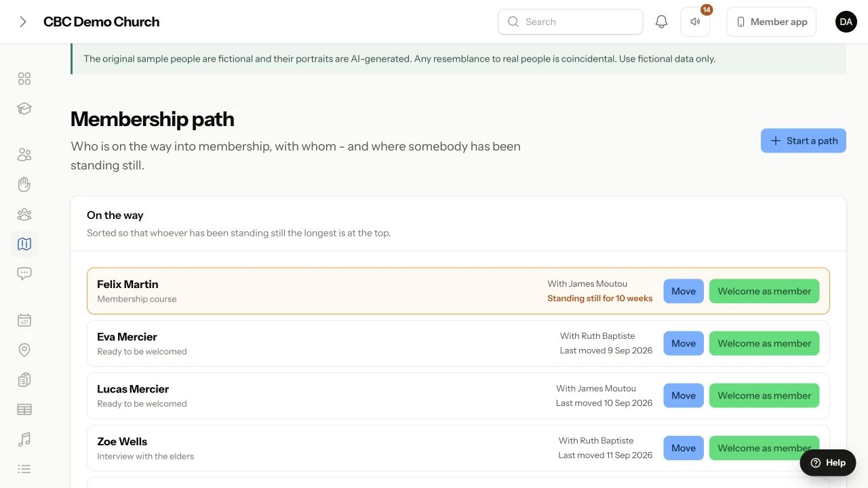This screenshot has height=488, width=868.
Task: Open the music note icon in sidebar
Action: pos(24,439)
